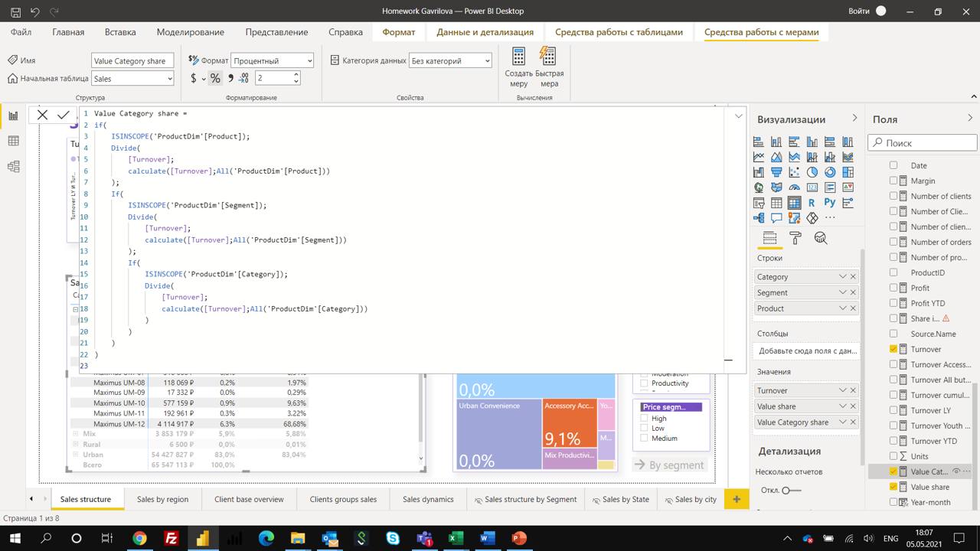Uncheck the Value share field checkbox

point(893,487)
